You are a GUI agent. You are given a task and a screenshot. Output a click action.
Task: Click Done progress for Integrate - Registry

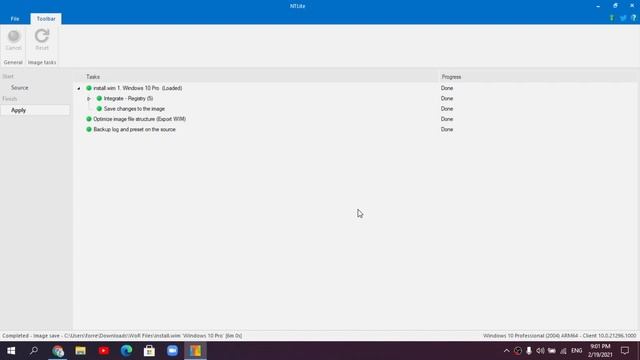tap(447, 98)
